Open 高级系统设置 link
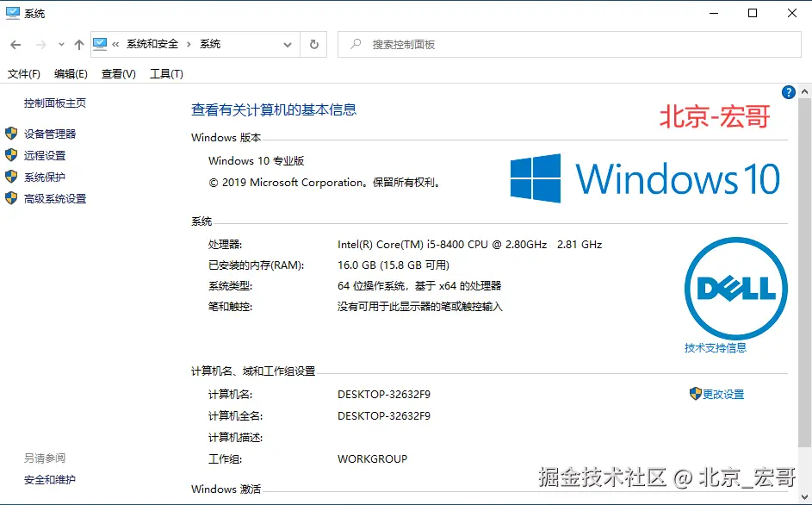The width and height of the screenshot is (812, 505). coord(55,198)
